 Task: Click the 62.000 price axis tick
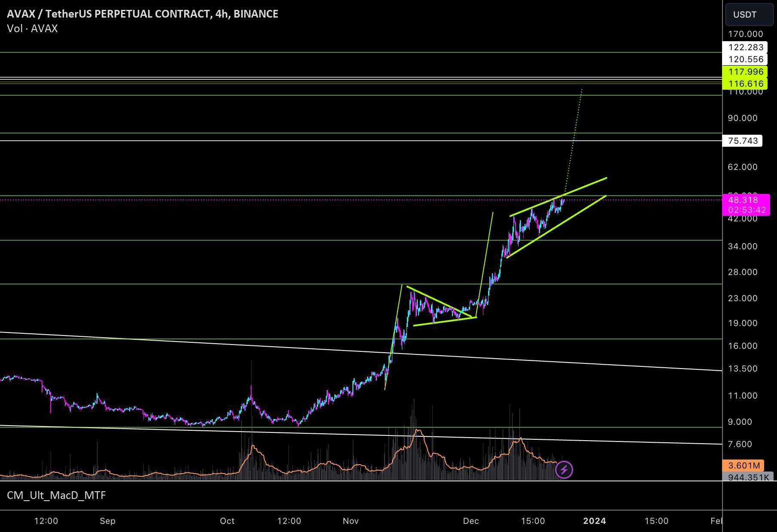click(x=743, y=167)
